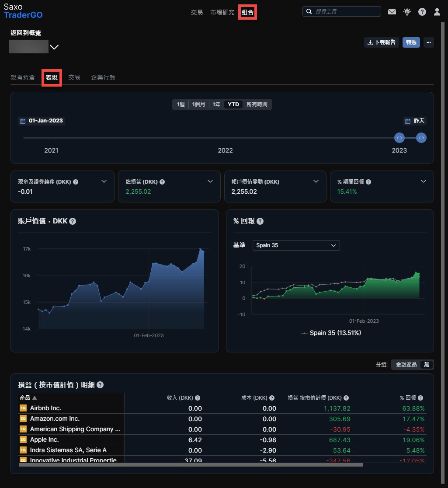Open the 市場研究 top navigation menu
Screen dimensions: 448x488
pyautogui.click(x=222, y=12)
